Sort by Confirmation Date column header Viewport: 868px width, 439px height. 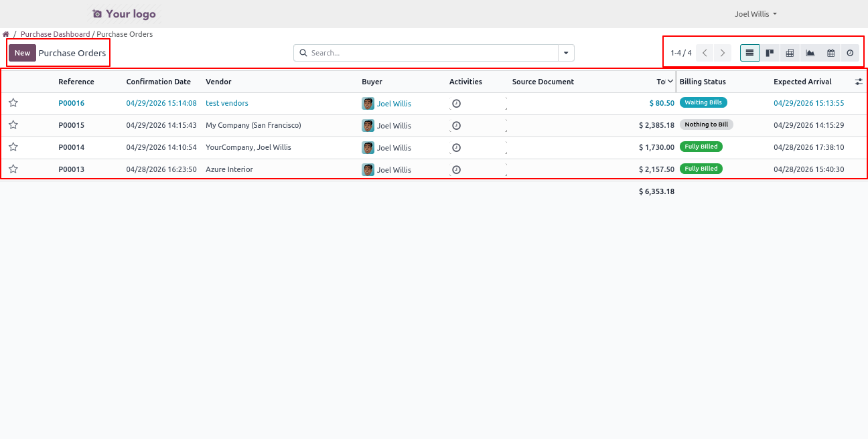(x=158, y=82)
